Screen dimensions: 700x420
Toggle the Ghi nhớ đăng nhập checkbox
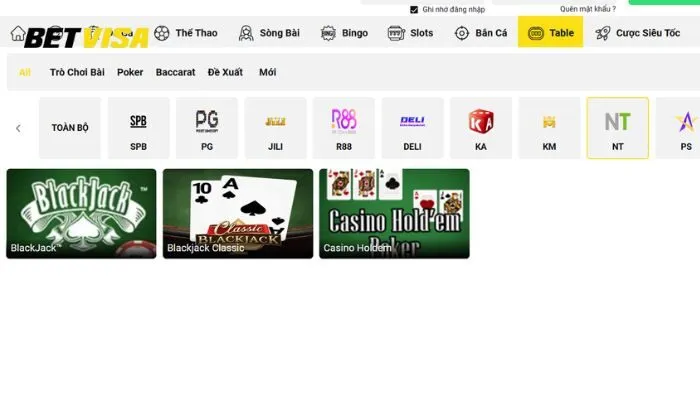click(x=414, y=9)
